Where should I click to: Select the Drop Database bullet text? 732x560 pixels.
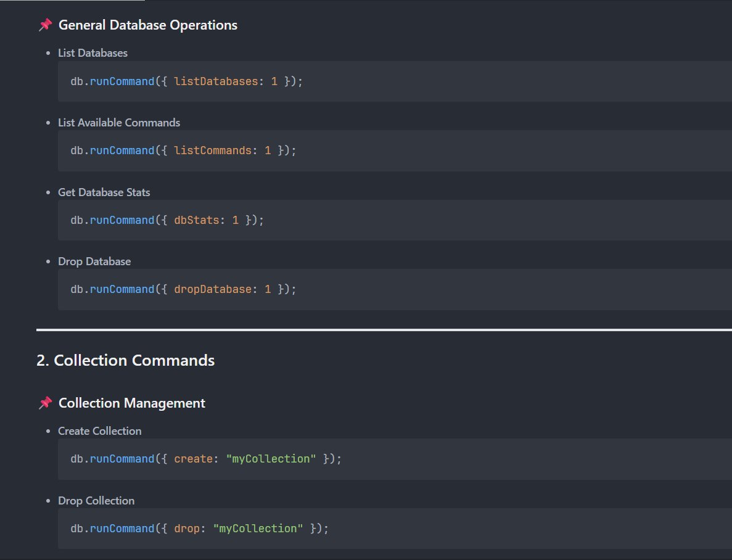tap(94, 261)
